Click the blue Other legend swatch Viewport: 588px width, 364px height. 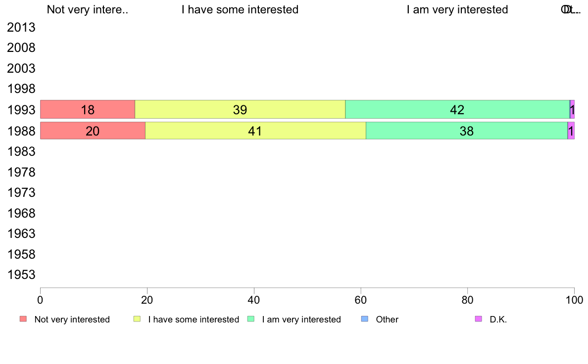coord(364,319)
